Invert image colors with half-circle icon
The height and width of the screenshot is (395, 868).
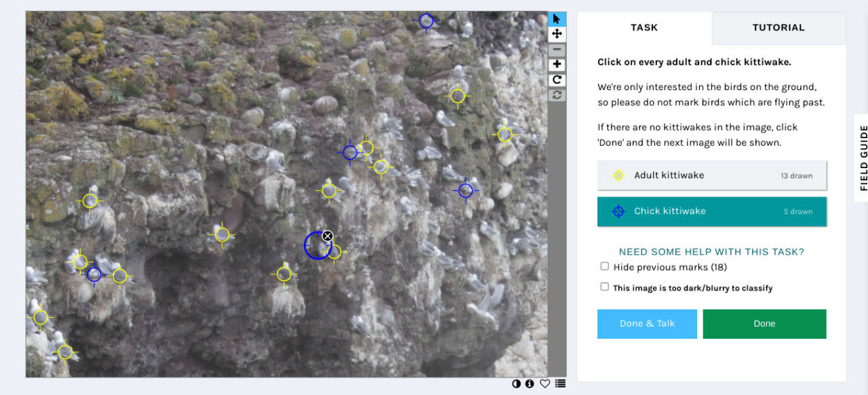(x=517, y=383)
